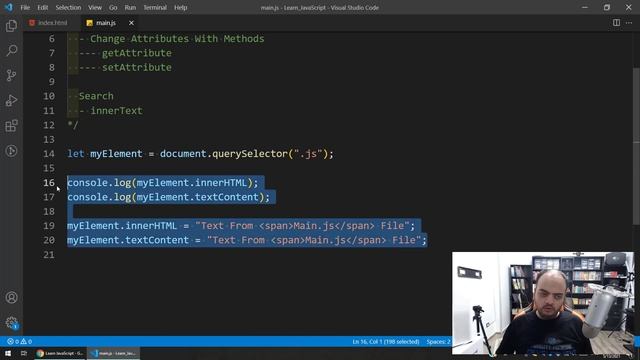Image resolution: width=640 pixels, height=360 pixels.
Task: Open the File menu
Action: (25, 7)
